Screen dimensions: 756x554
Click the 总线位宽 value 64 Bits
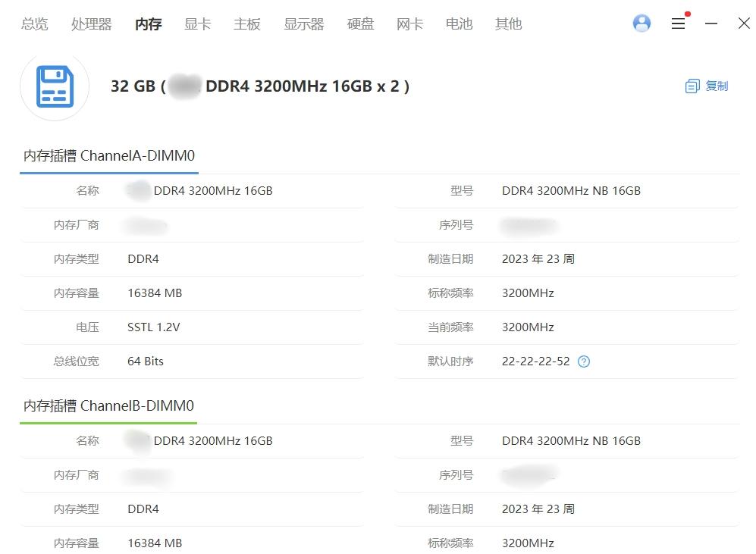145,362
